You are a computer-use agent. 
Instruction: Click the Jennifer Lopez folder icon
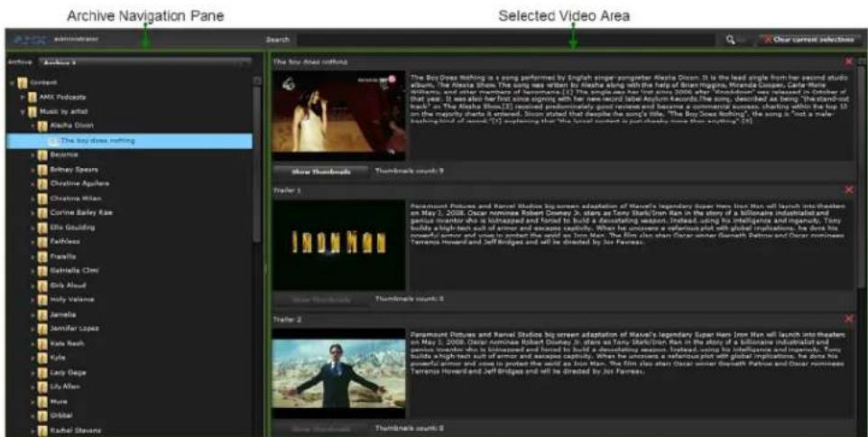click(x=42, y=329)
